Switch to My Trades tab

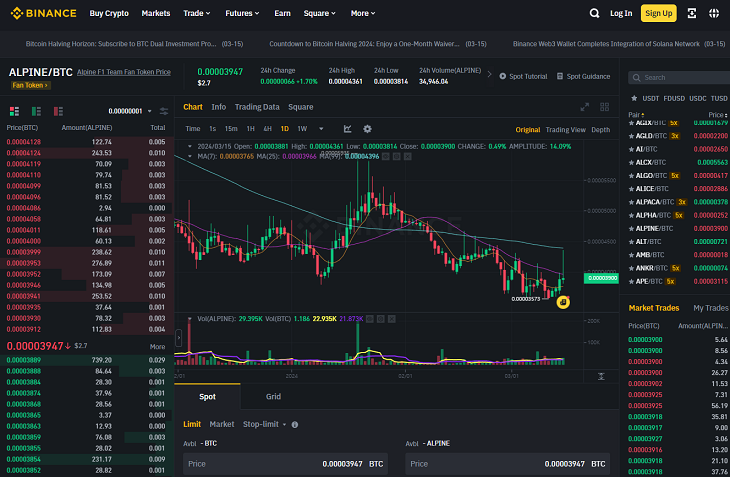[x=710, y=308]
